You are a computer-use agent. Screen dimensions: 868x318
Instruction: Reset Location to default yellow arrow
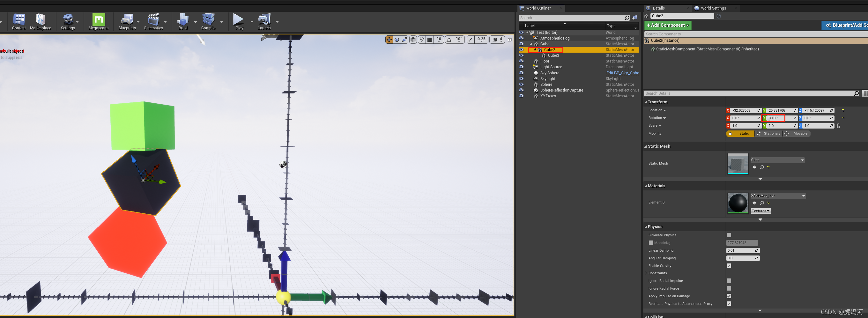click(843, 110)
